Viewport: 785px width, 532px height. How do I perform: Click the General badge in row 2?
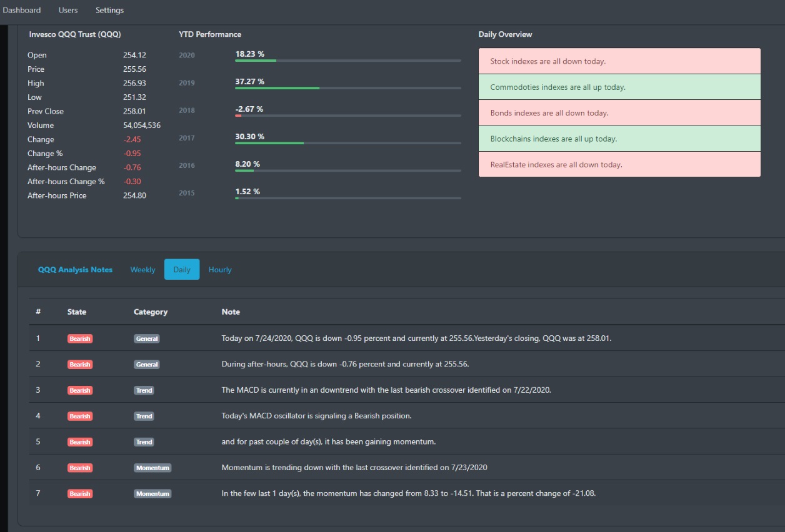[x=147, y=365]
